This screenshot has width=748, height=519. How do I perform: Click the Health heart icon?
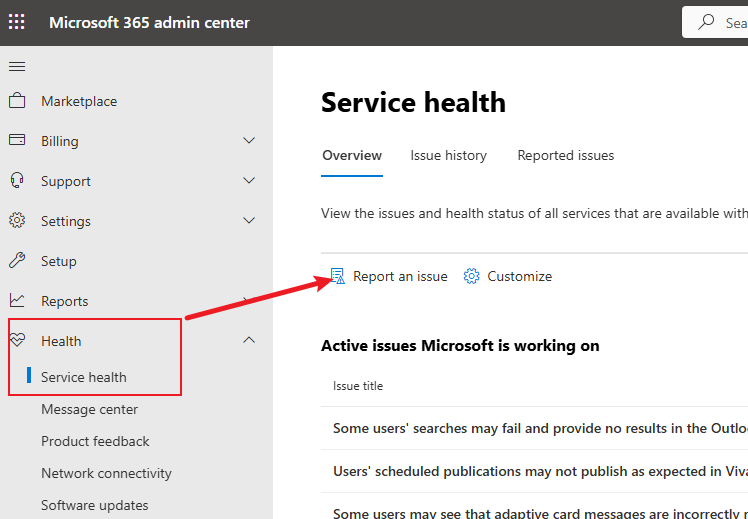(x=17, y=340)
